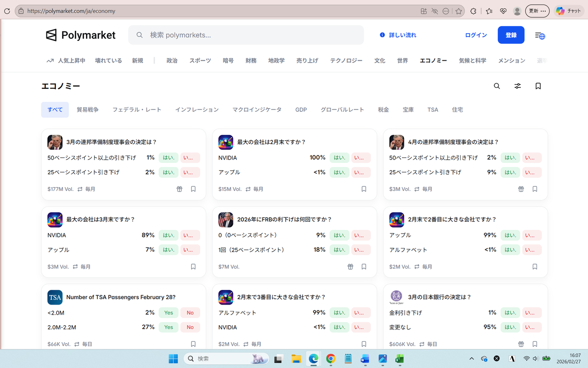Click はい for NVIDIA in 最大の会社は3月末ですか？
The height and width of the screenshot is (368, 588).
[x=169, y=235]
